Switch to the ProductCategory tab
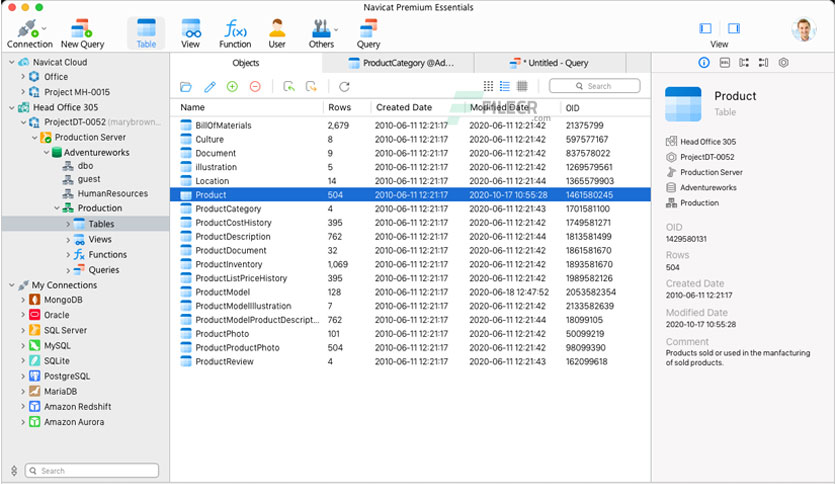Image resolution: width=836 pixels, height=484 pixels. coord(398,63)
